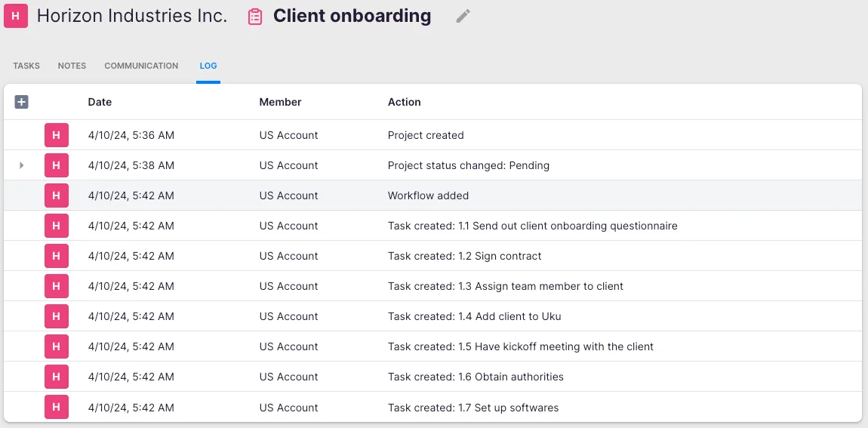Click the Horizon Industries H logo in header
Viewport: 868px width, 428px height.
pyautogui.click(x=16, y=16)
